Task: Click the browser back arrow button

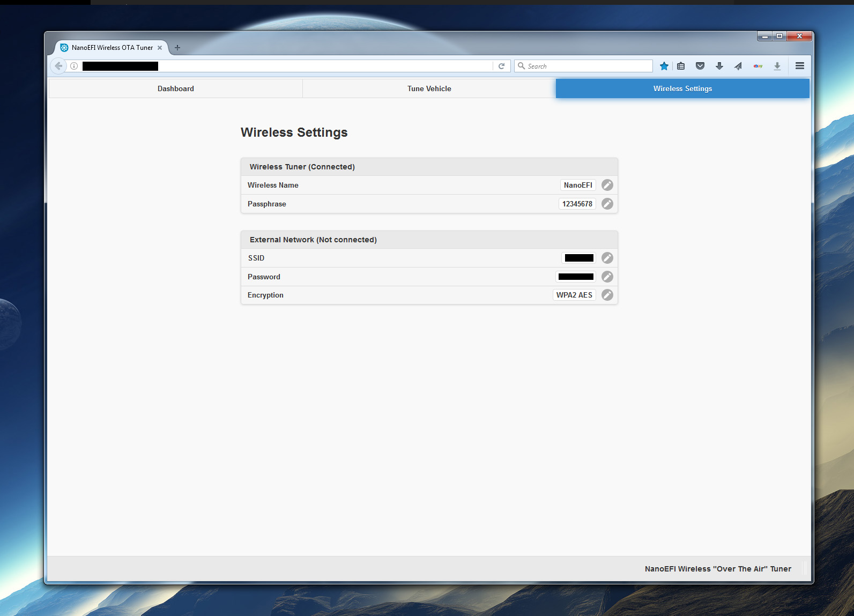Action: click(x=58, y=66)
